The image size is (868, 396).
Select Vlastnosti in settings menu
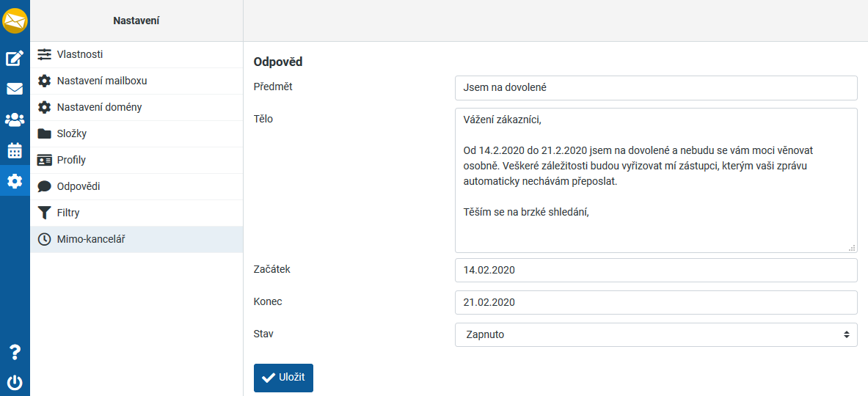click(x=79, y=54)
